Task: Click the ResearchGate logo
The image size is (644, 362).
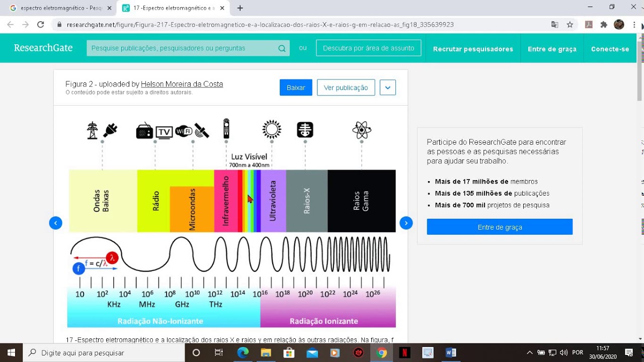Action: tap(43, 48)
